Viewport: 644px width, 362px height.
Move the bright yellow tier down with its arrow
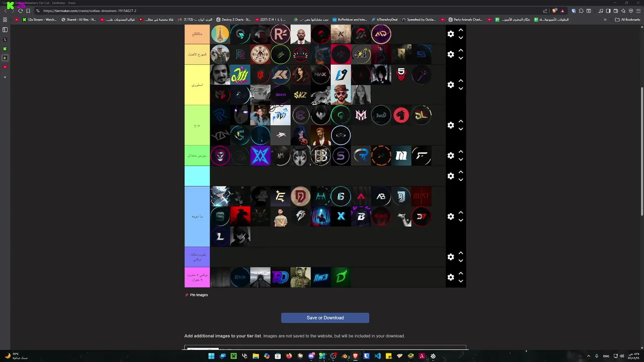point(460,88)
